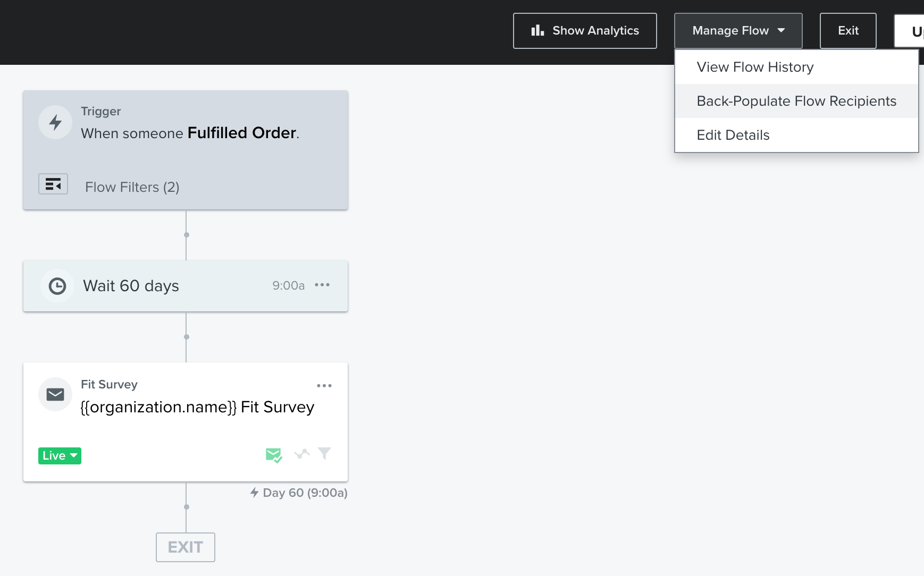Open the three-dot menu on Wait 60 days

(322, 285)
